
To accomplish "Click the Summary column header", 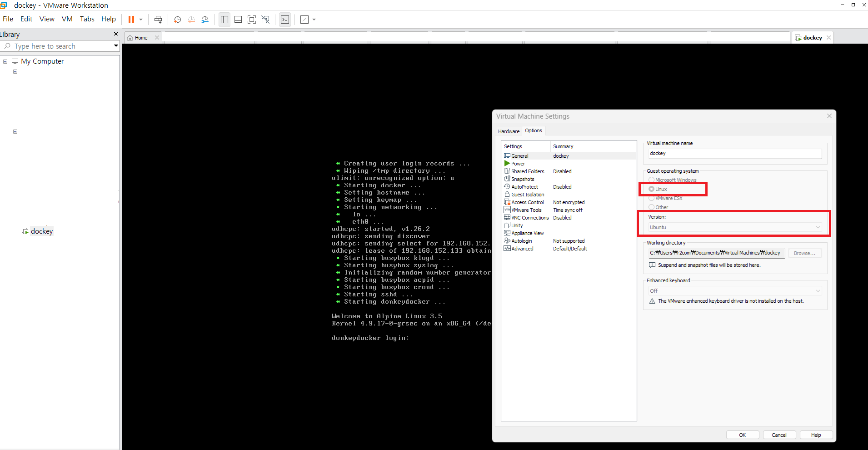I will click(593, 146).
